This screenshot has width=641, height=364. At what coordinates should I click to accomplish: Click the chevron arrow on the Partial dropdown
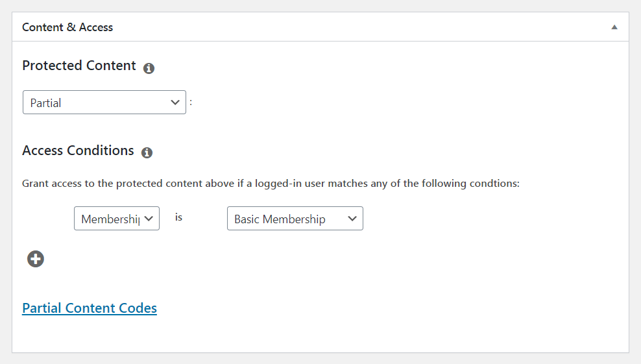point(175,103)
